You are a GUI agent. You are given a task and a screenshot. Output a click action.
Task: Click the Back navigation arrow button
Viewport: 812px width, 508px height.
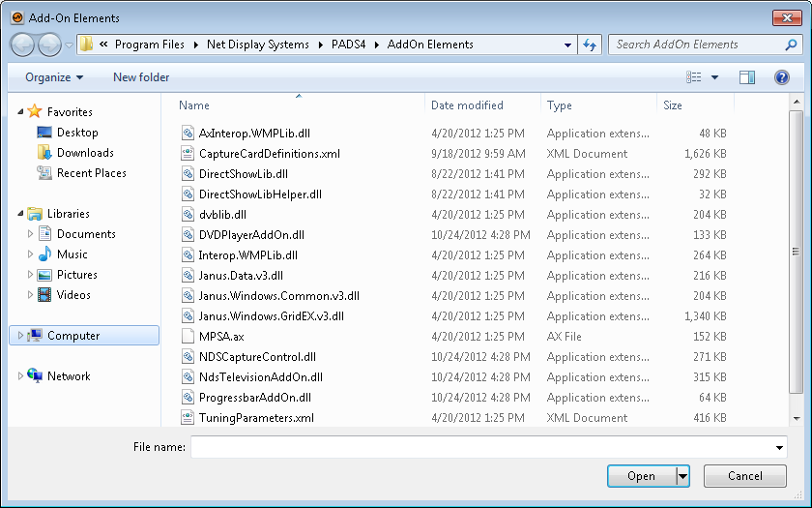(23, 45)
